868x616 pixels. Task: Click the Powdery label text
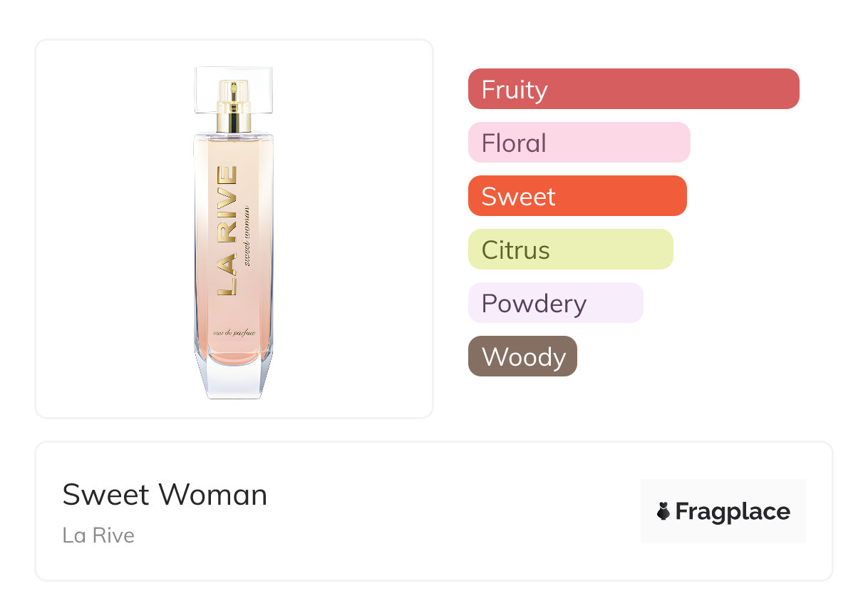point(534,303)
